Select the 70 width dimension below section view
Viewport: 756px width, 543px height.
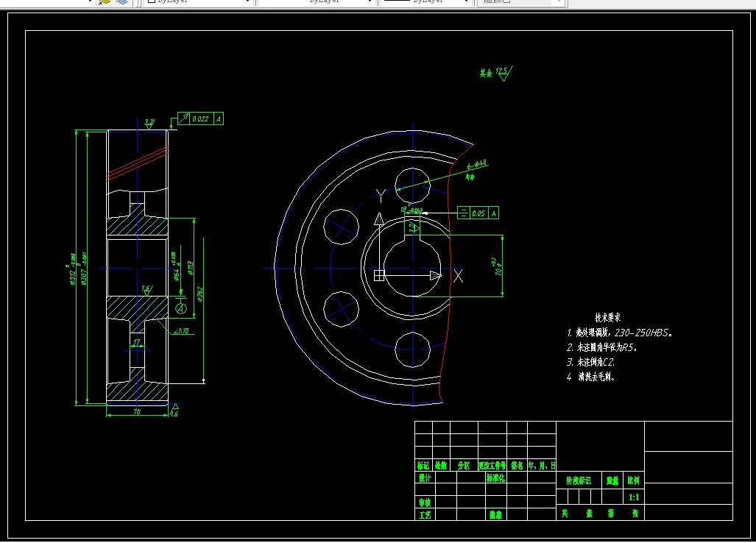click(137, 411)
